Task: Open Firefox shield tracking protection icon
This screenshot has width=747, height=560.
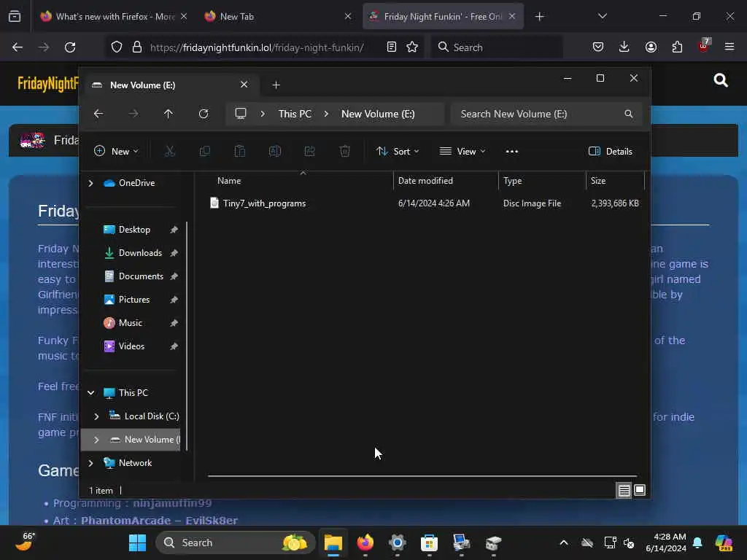Action: [x=117, y=47]
